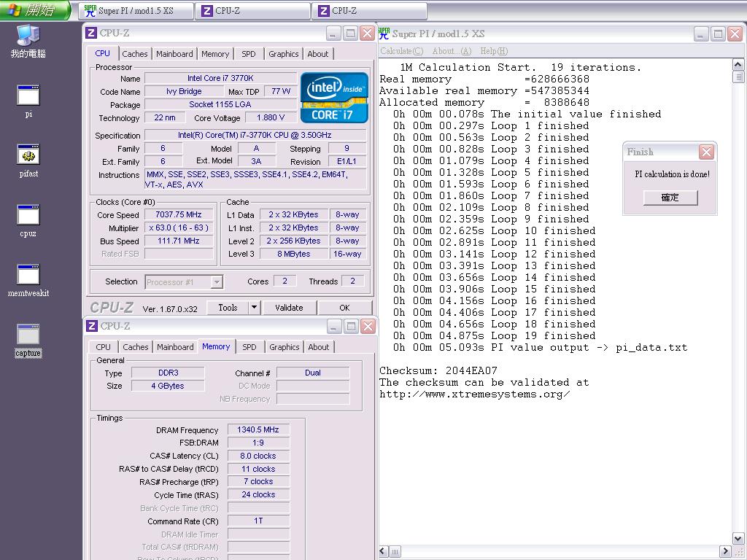
Task: Click the Intel Core i7 logo
Action: (x=333, y=97)
